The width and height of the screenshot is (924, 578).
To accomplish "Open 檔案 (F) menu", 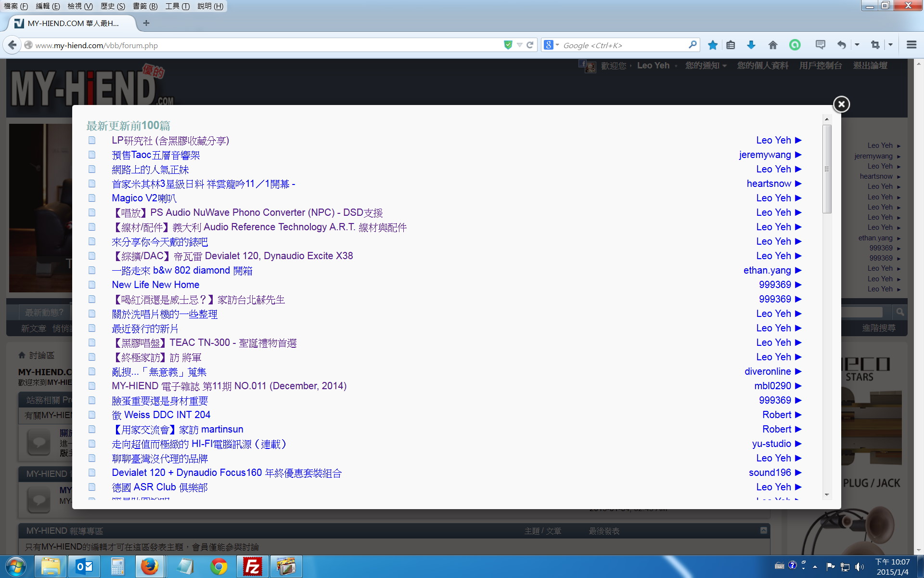I will (16, 6).
